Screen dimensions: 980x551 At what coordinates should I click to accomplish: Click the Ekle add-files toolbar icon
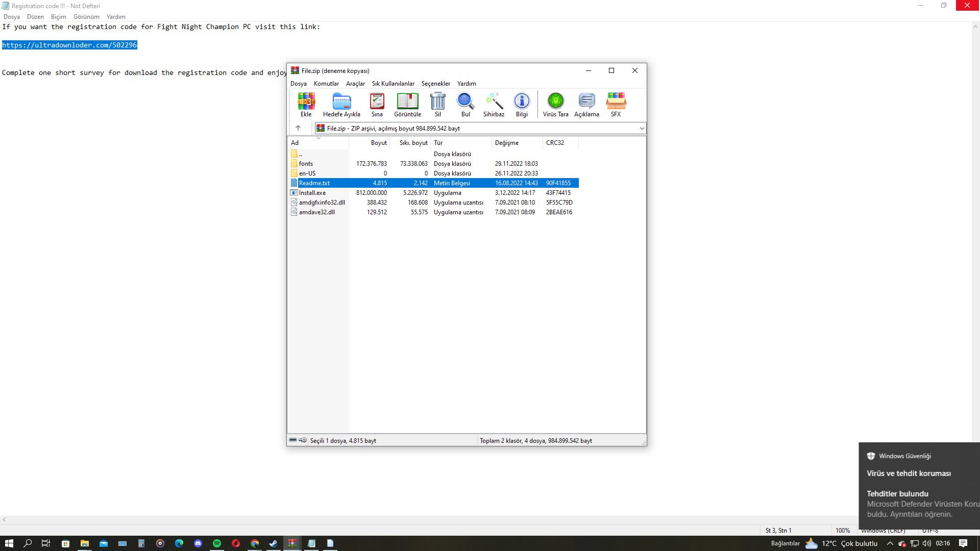click(x=306, y=104)
